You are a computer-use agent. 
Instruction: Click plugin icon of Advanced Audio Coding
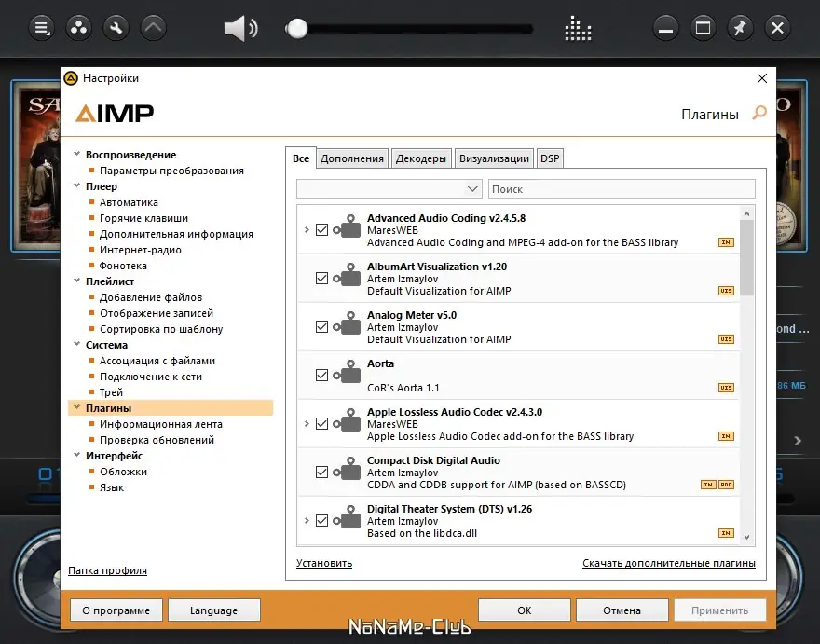pyautogui.click(x=348, y=226)
